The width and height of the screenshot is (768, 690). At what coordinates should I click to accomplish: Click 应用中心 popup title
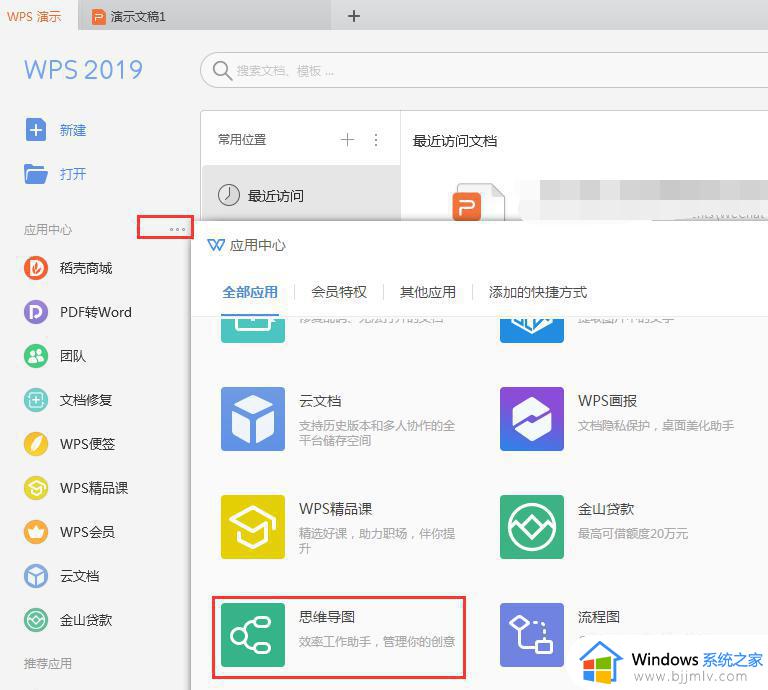[257, 245]
